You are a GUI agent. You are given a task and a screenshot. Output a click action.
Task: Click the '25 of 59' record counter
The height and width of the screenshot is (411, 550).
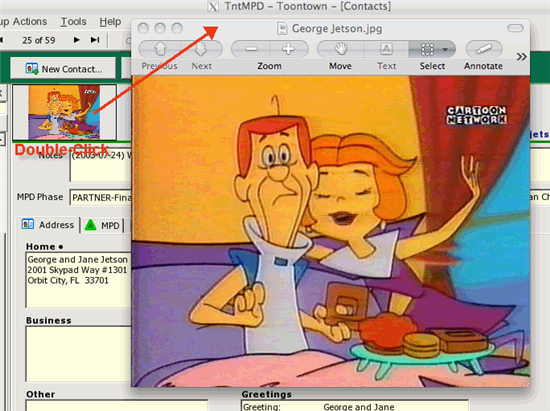click(39, 40)
